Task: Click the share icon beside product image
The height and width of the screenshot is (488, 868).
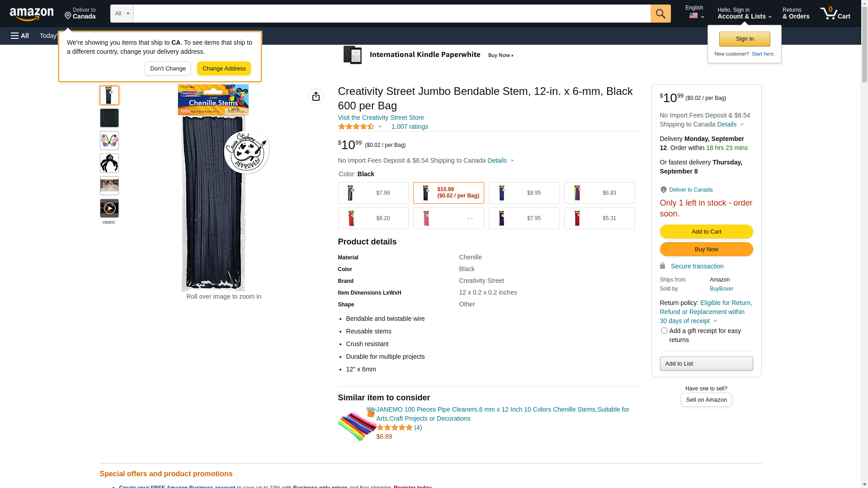Action: tap(316, 96)
